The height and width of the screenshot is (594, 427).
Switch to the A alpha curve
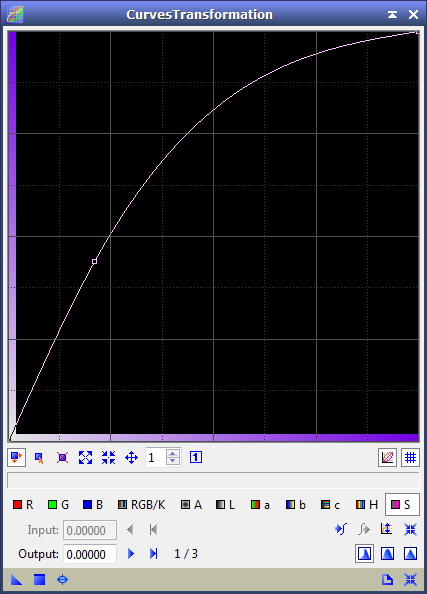point(191,505)
